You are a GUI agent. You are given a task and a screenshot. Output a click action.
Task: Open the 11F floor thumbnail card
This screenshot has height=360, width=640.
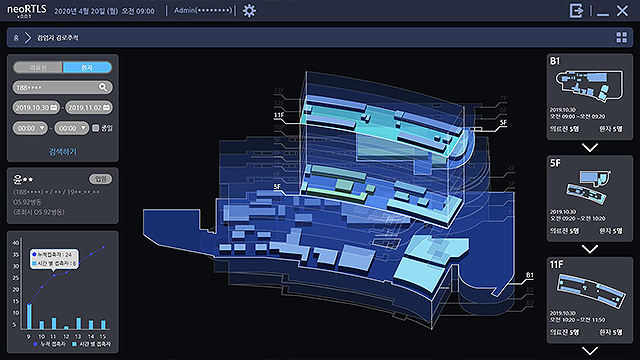pyautogui.click(x=589, y=300)
